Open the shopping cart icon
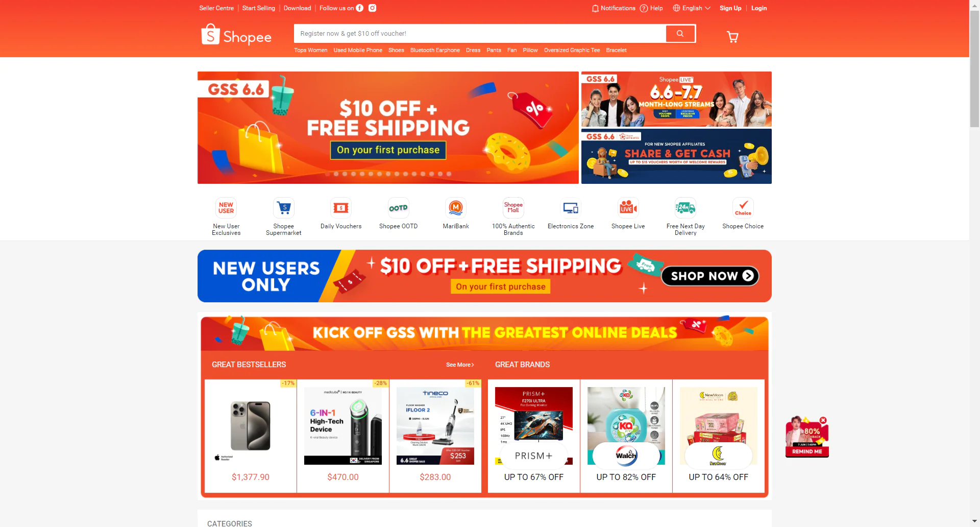 coord(732,37)
